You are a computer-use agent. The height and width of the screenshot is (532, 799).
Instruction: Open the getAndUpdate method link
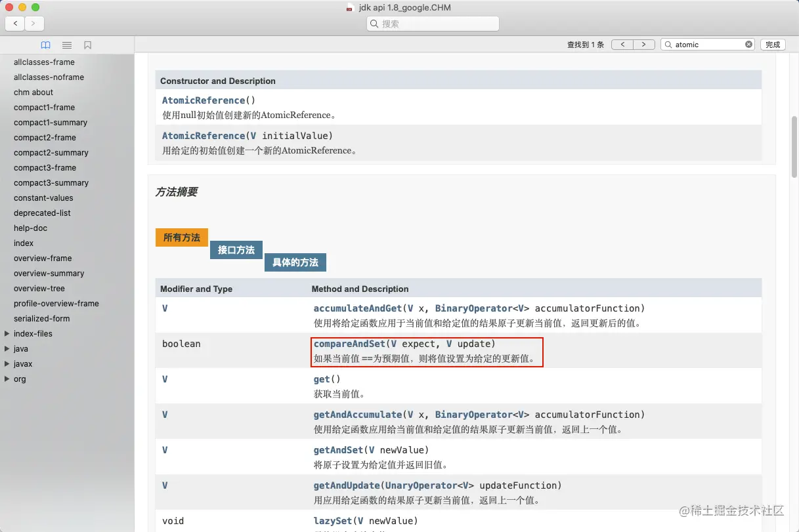[x=347, y=485]
